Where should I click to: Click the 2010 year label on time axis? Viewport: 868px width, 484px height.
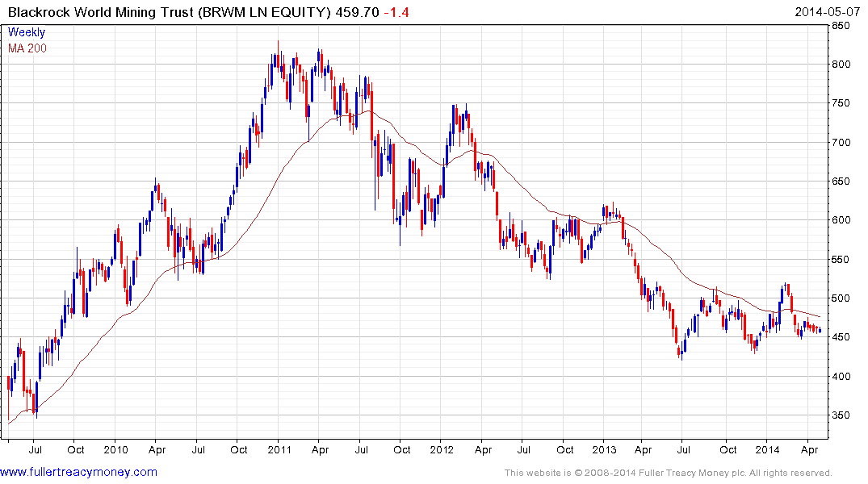115,449
